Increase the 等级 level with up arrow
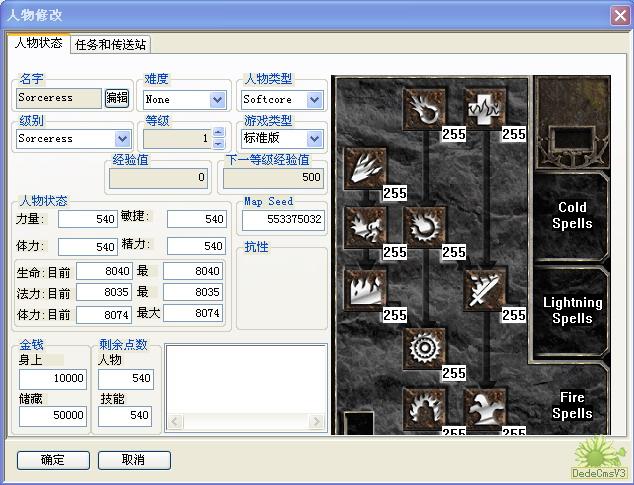The height and width of the screenshot is (485, 634). (218, 132)
